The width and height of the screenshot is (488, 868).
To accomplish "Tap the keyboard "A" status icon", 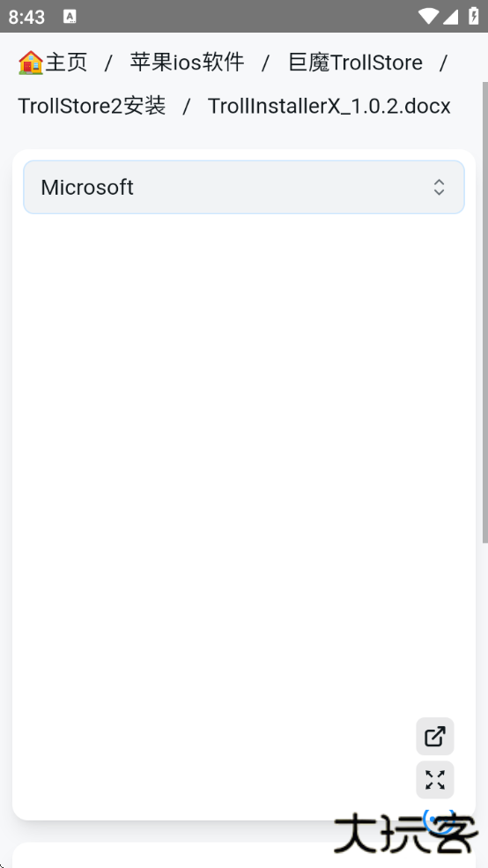I will [70, 17].
